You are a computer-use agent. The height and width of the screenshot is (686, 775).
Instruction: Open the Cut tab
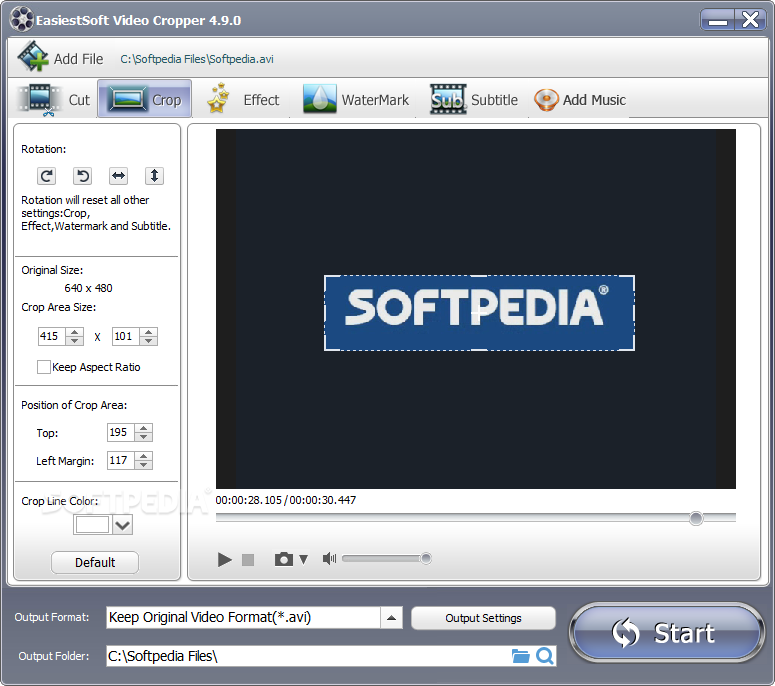coord(54,99)
